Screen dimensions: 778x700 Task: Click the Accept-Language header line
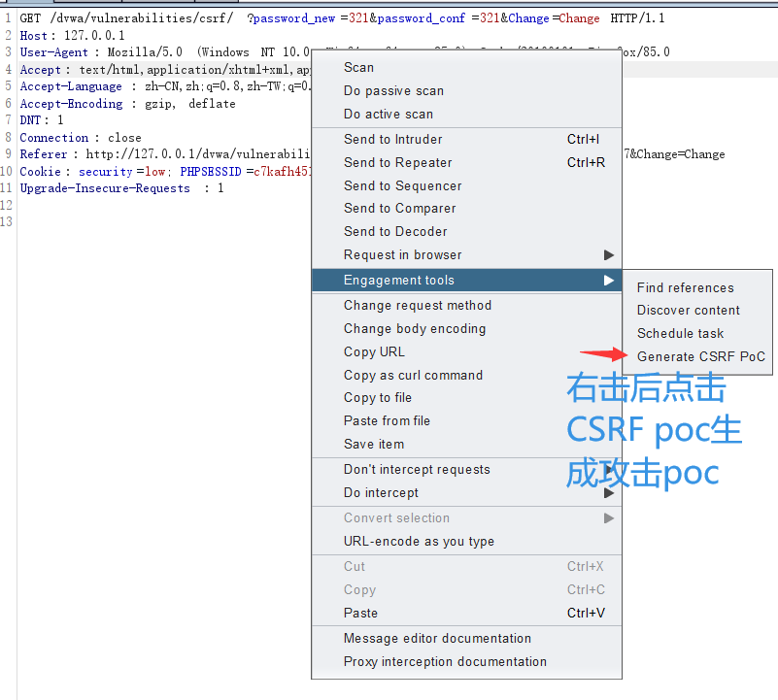pyautogui.click(x=165, y=86)
